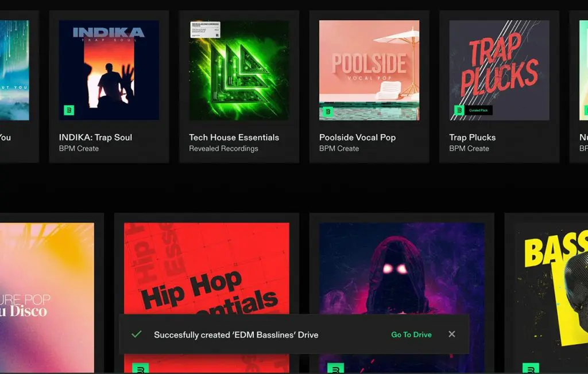588x374 pixels.
Task: Click the BPM logo under the hooded figure cover
Action: [335, 368]
